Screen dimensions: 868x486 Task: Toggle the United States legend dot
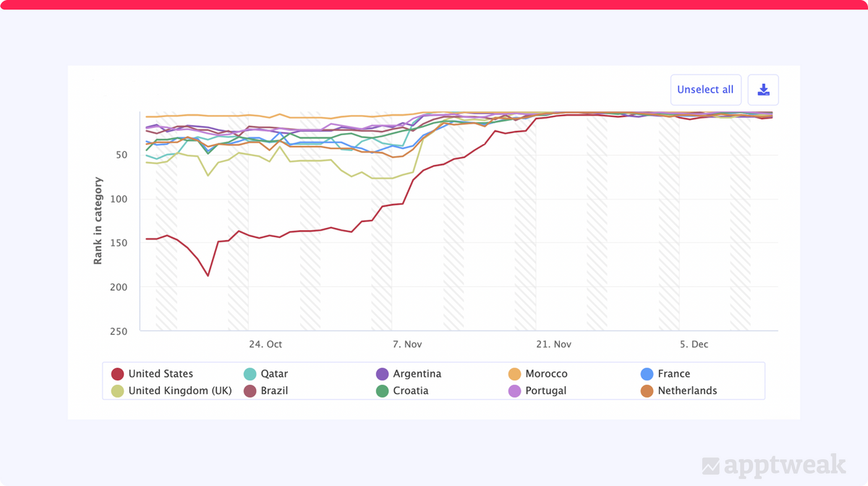117,374
